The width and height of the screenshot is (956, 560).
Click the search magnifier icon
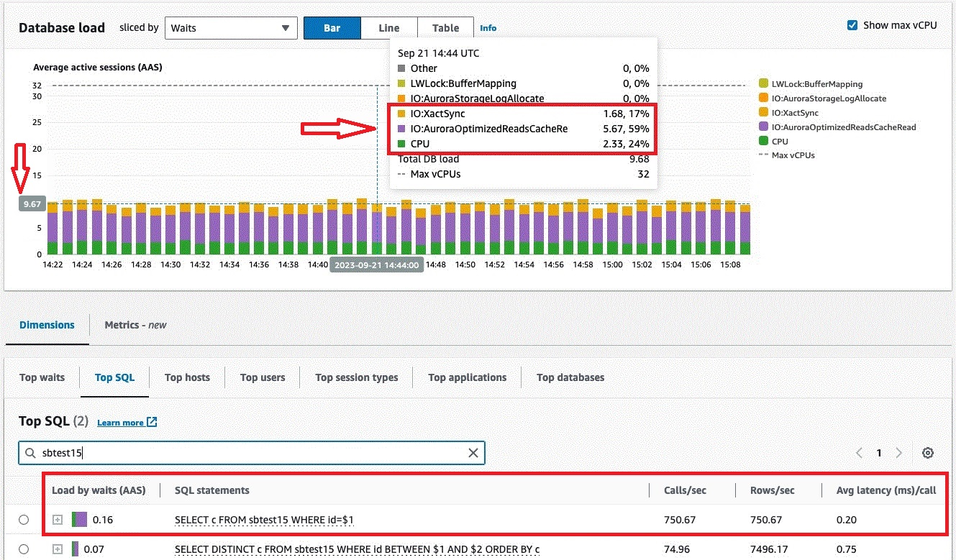coord(30,453)
